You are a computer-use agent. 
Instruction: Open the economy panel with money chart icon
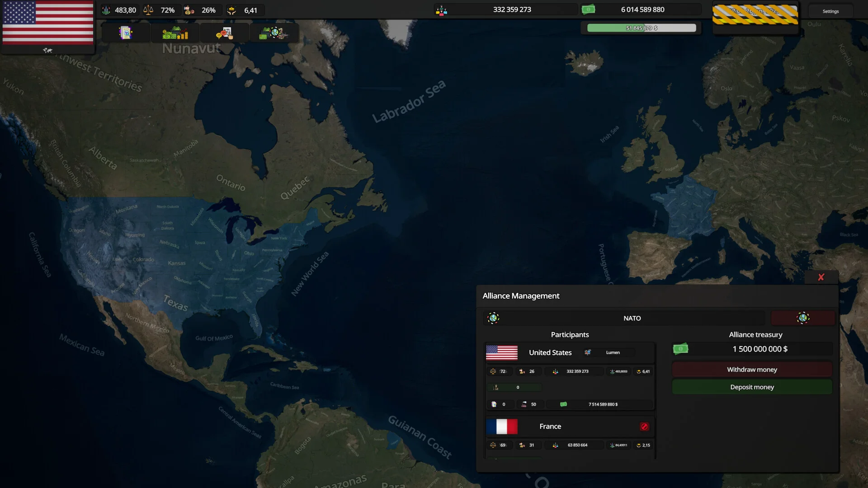(175, 32)
